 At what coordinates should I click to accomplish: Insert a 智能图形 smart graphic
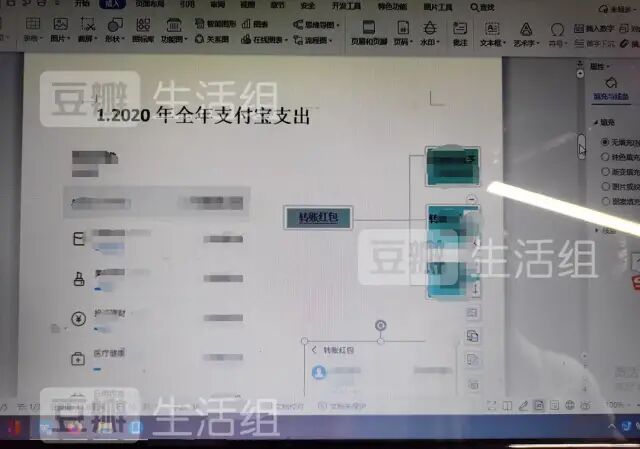(x=215, y=24)
